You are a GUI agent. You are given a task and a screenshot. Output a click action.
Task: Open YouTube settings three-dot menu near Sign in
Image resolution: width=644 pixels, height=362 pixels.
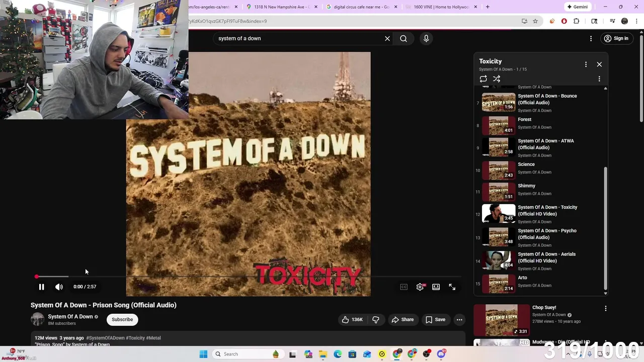(591, 38)
